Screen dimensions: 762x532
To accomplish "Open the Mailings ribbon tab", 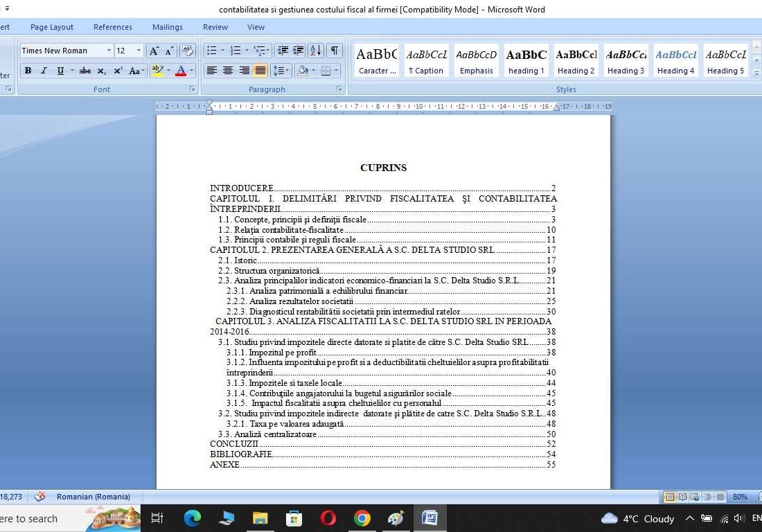I will 167,27.
